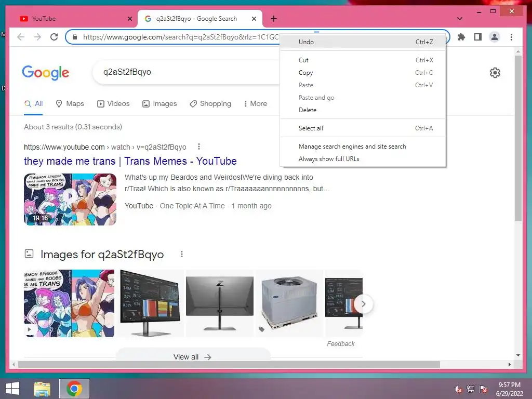
Task: Select the All results tab
Action: coord(33,103)
